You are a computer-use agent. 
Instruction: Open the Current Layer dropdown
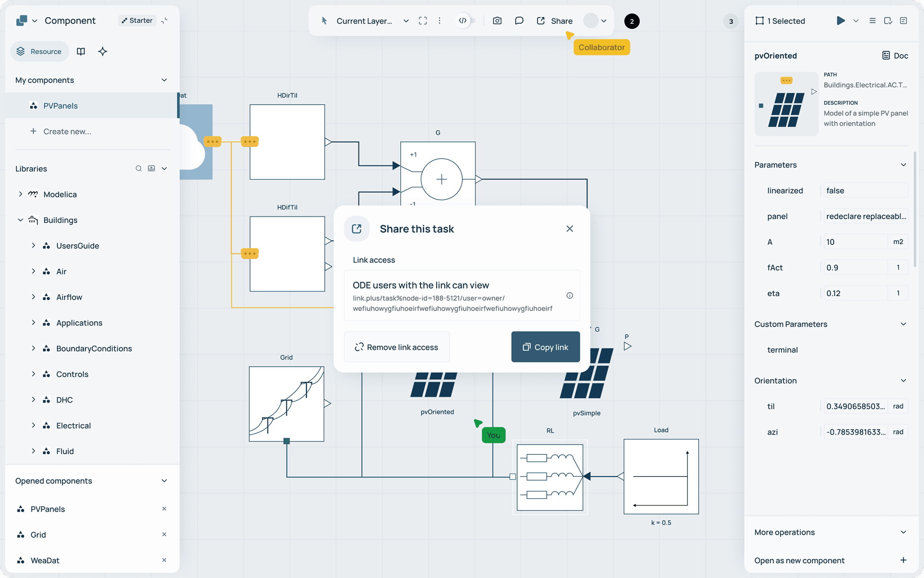[406, 21]
